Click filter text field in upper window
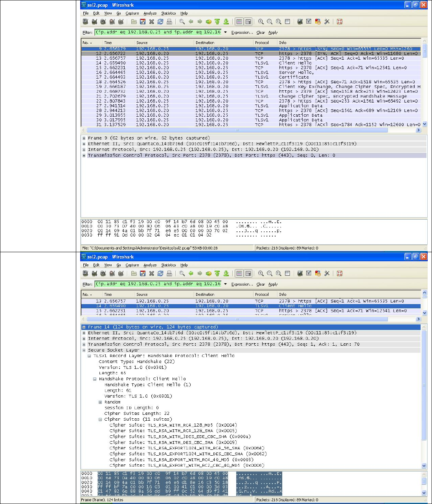432x504 pixels. (158, 32)
